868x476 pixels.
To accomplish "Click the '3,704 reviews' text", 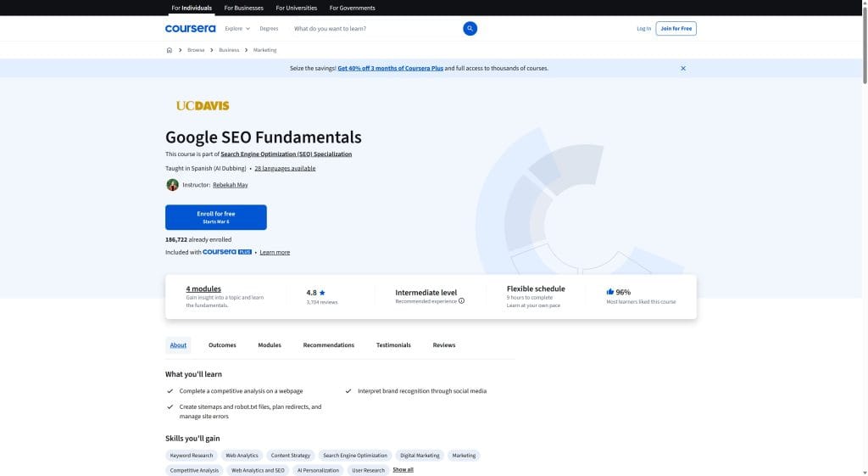I will [x=322, y=303].
